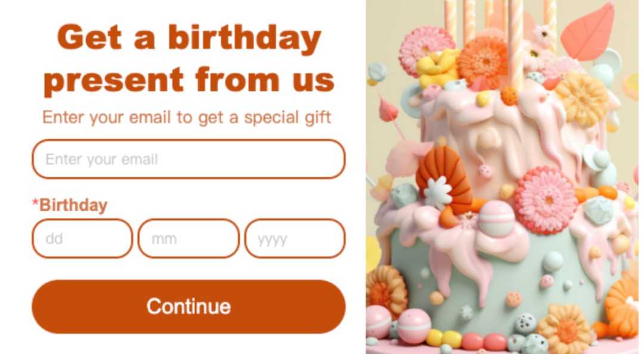The width and height of the screenshot is (644, 354).
Task: Click the red required asterisk before Birthday
Action: 35,203
